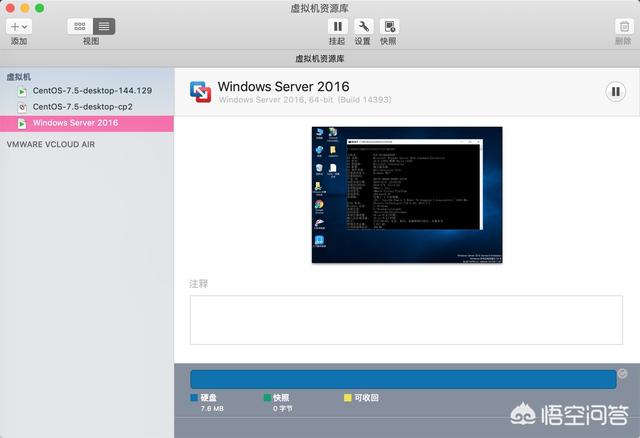Screen dimensions: 640x438
Task: Switch to icon grid view
Action: coord(80,27)
